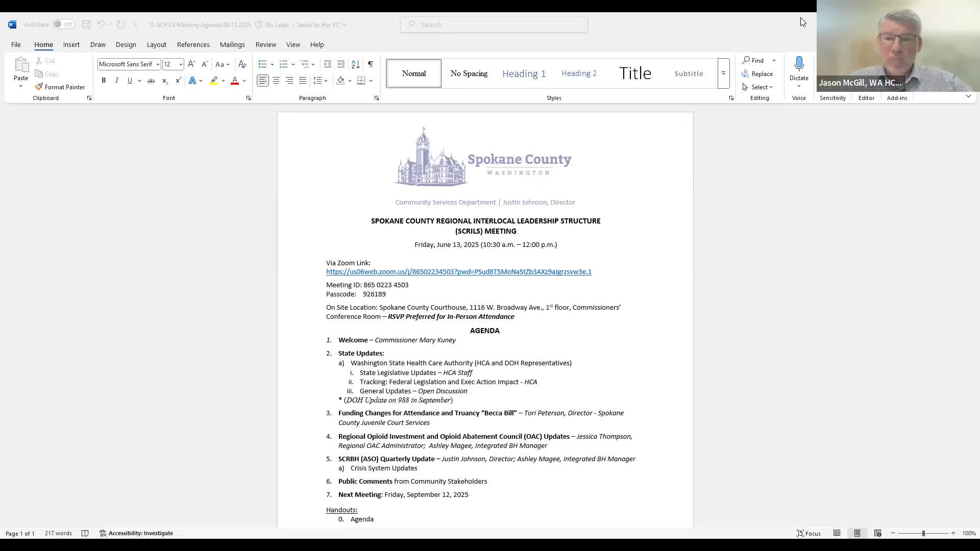Toggle Bold formatting button
The width and height of the screenshot is (980, 551).
[104, 81]
